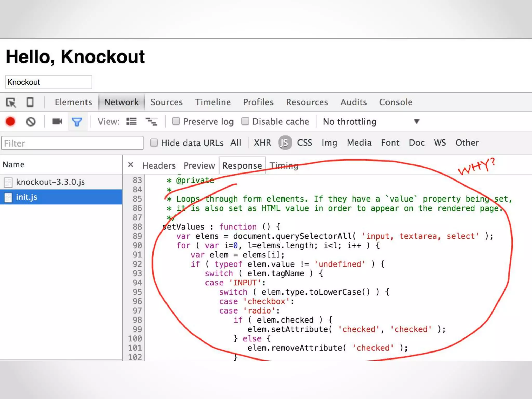Select knockout-3.3.0.js in request list
Image resolution: width=532 pixels, height=399 pixels.
click(x=61, y=182)
